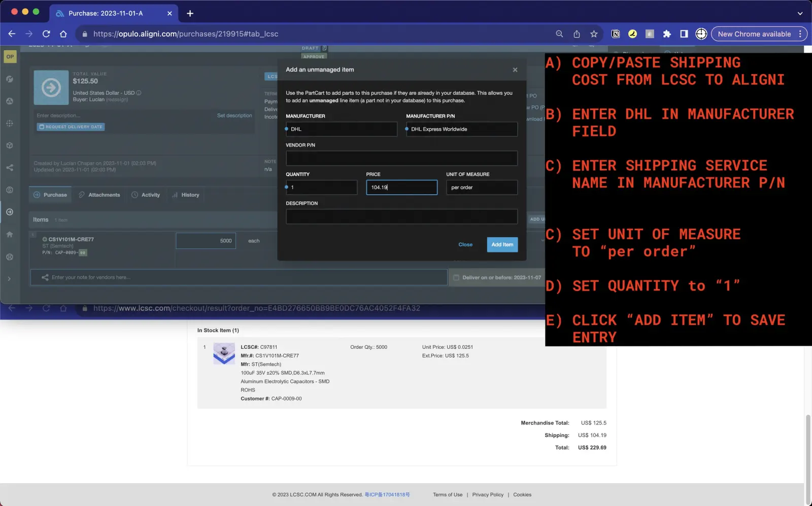The image size is (812, 506).
Task: Open a new browser tab
Action: click(x=190, y=13)
